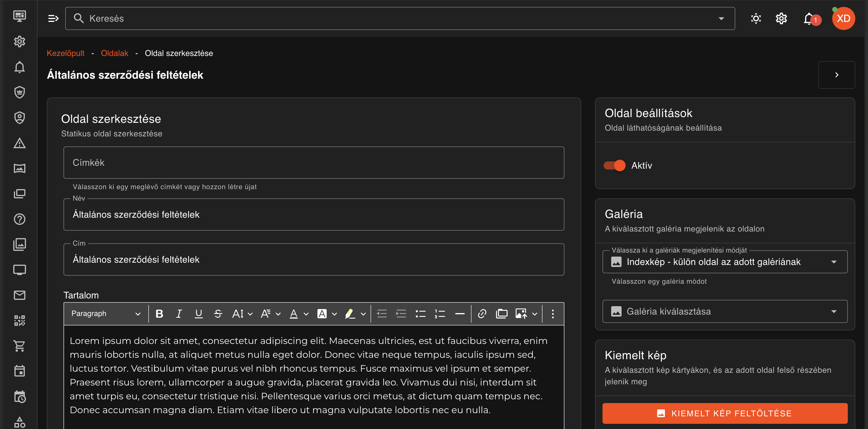The image size is (868, 429).
Task: Insert horizontal line in editor
Action: (x=460, y=313)
